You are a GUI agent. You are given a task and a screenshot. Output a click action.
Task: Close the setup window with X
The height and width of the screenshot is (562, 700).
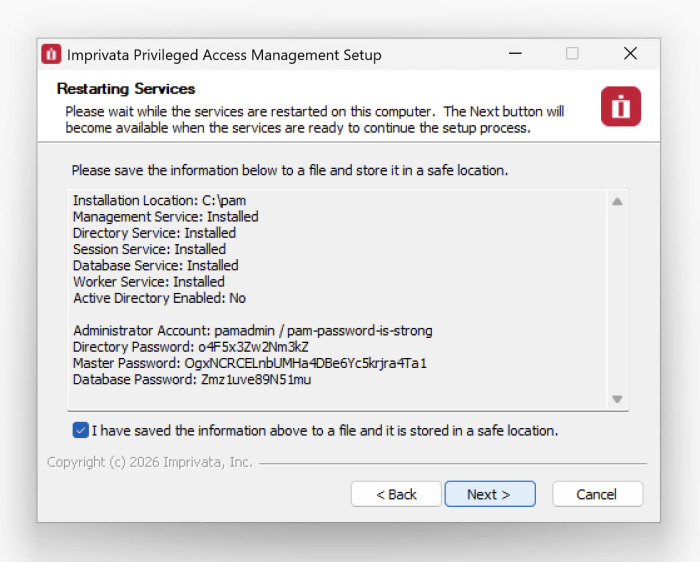coord(630,54)
